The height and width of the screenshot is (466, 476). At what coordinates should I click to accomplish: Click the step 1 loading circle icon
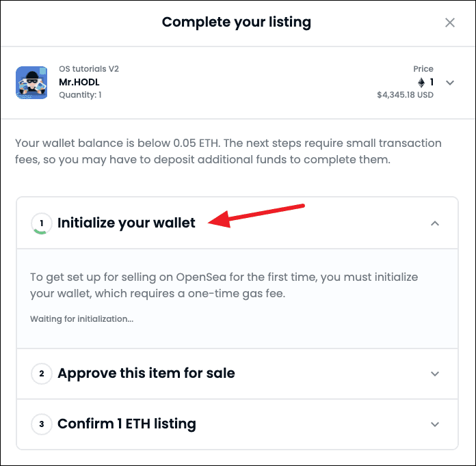click(41, 223)
